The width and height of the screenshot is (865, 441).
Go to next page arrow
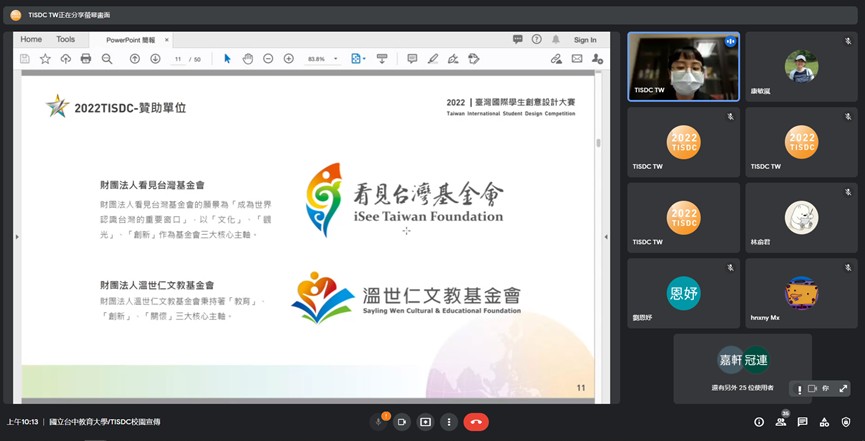click(155, 59)
